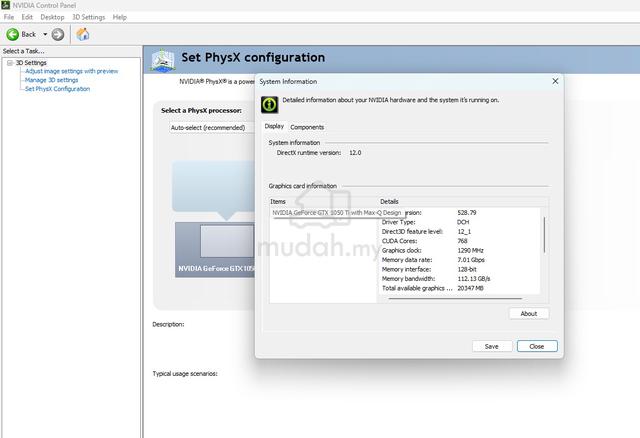
Task: Close the System Information dialog with X
Action: tap(555, 81)
